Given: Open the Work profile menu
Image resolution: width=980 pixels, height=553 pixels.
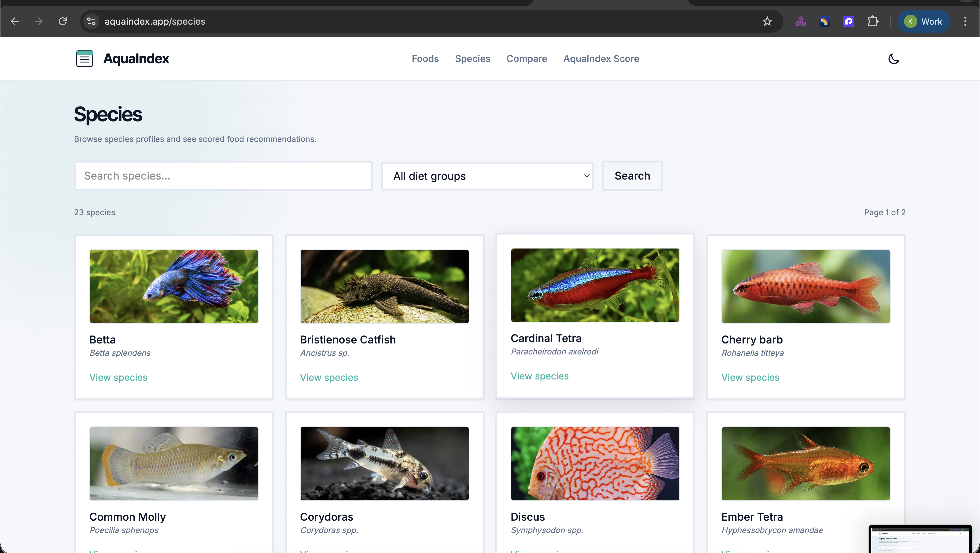Looking at the screenshot, I should tap(924, 21).
